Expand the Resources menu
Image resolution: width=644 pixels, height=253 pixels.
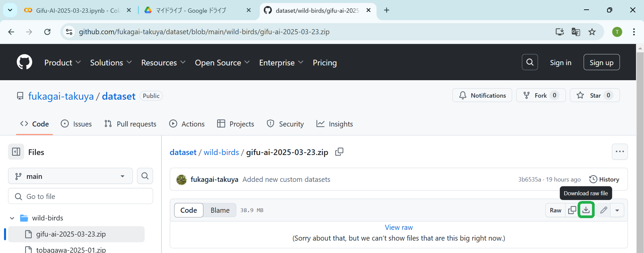click(x=163, y=62)
